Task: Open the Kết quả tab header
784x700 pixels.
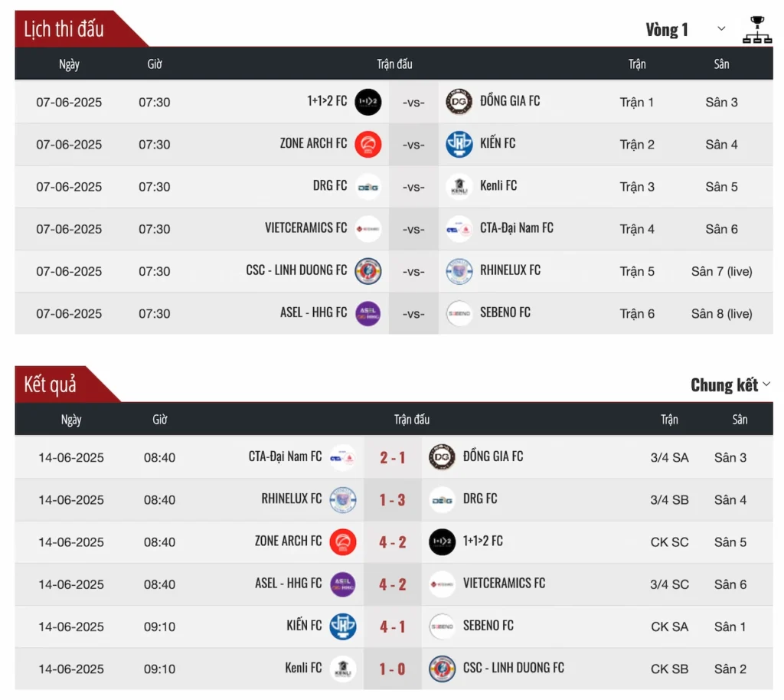Action: tap(50, 384)
